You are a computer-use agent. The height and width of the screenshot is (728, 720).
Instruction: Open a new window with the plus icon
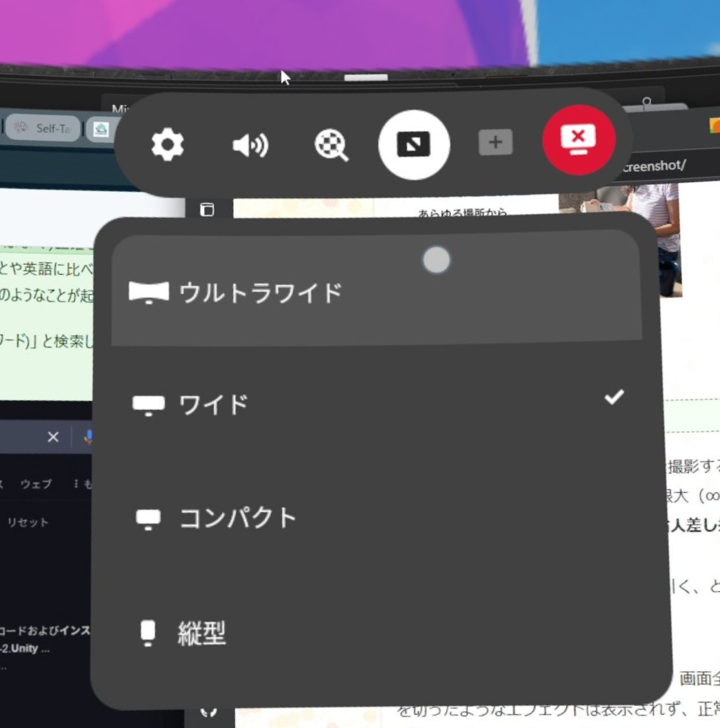[x=494, y=143]
